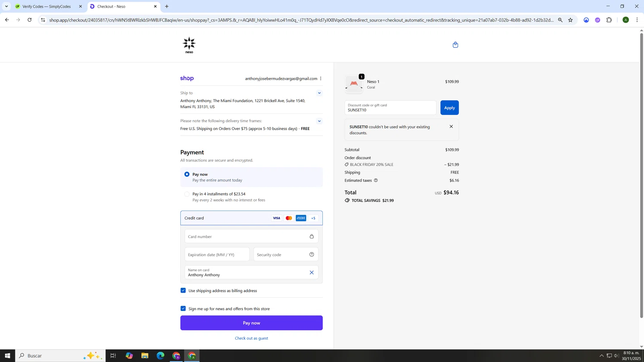Open a new browser tab

pos(167,6)
